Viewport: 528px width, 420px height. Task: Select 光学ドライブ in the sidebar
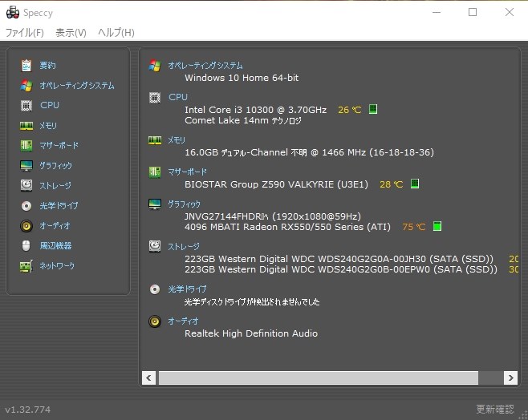point(59,205)
